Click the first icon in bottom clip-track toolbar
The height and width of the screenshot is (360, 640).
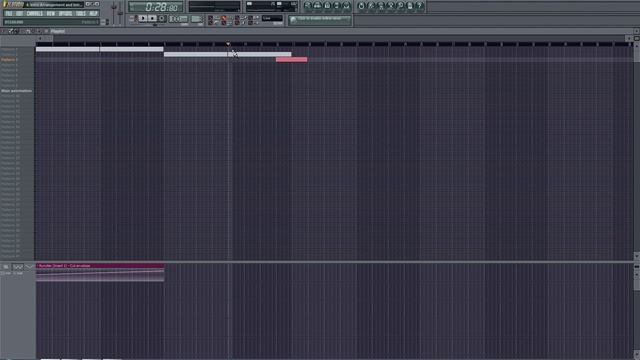[6, 267]
